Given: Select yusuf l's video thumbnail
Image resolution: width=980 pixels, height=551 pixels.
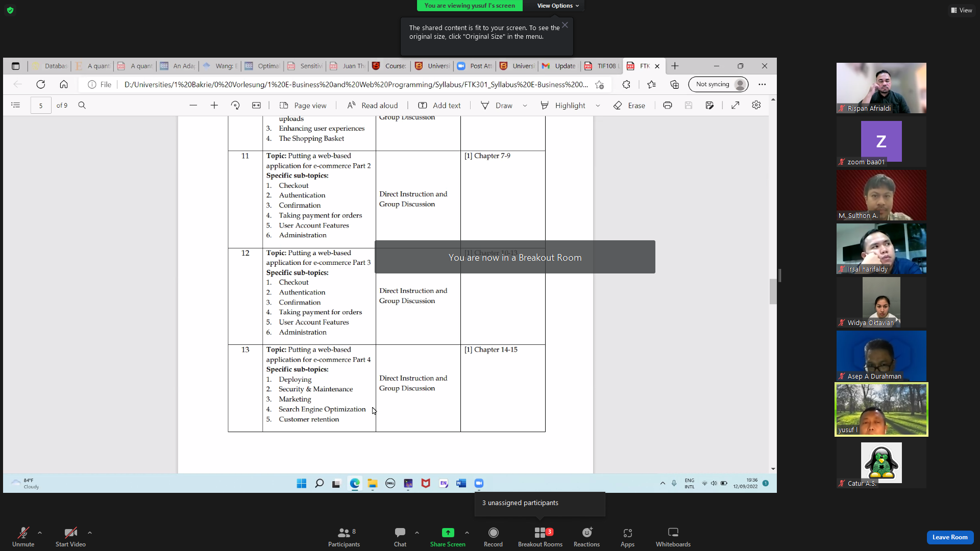Looking at the screenshot, I should coord(881,409).
